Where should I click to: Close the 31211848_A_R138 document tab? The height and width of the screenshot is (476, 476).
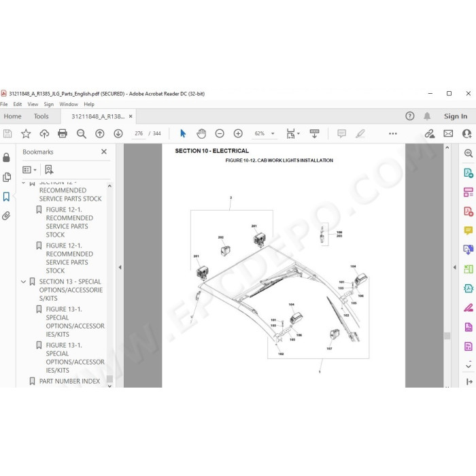(x=131, y=116)
